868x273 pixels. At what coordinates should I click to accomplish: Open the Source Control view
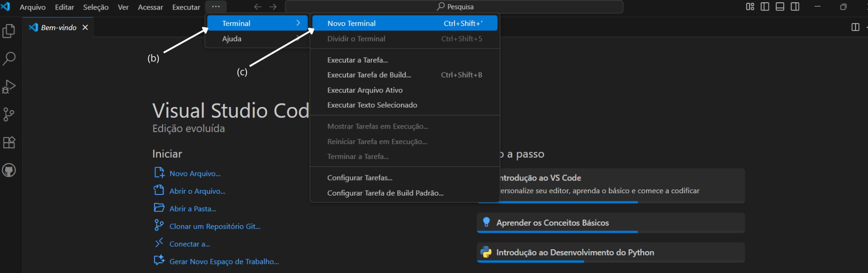(9, 114)
